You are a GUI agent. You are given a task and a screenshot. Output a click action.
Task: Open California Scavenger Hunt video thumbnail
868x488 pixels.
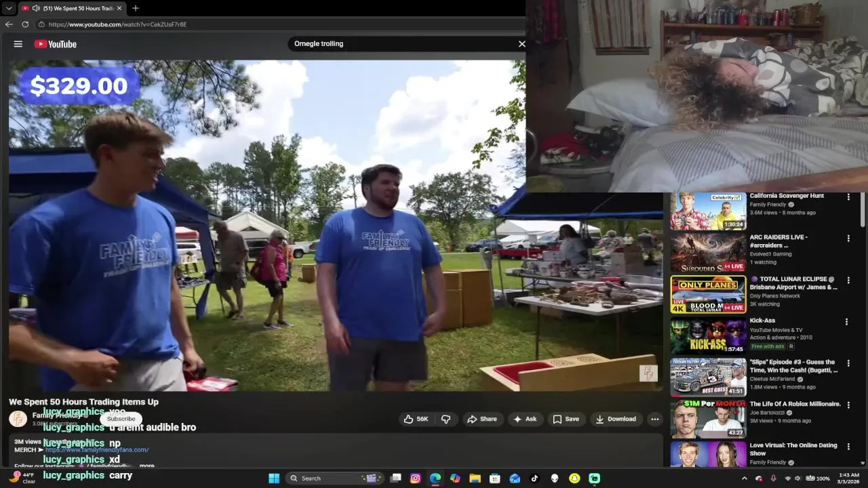pos(708,211)
